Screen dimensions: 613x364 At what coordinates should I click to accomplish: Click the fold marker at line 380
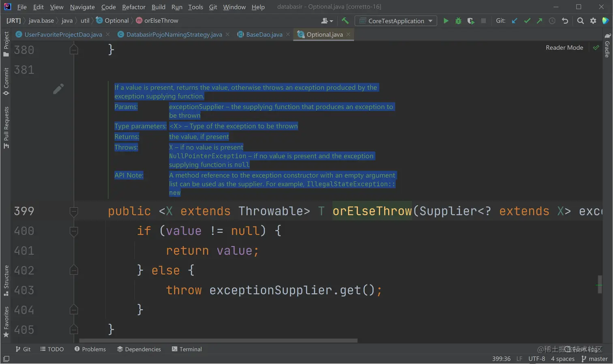tap(74, 49)
